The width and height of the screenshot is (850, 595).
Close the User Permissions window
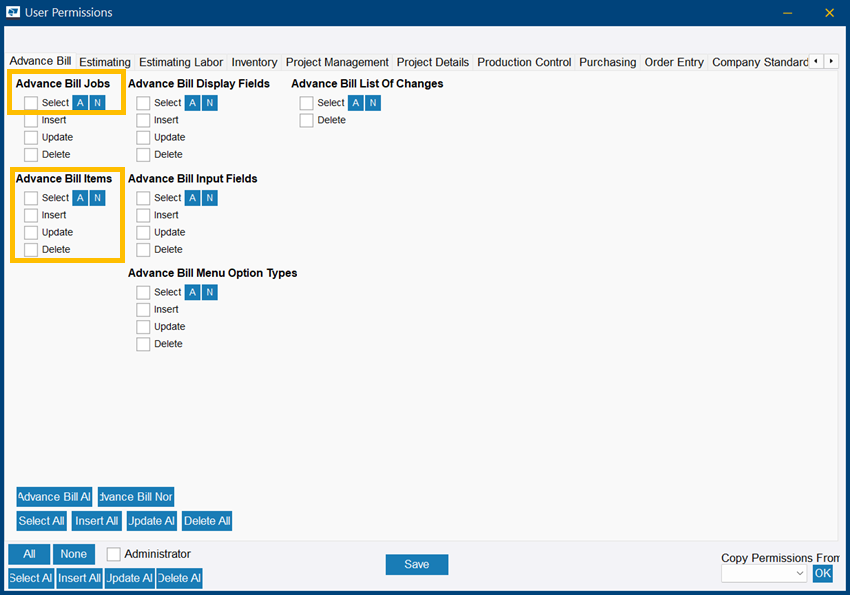[x=829, y=12]
